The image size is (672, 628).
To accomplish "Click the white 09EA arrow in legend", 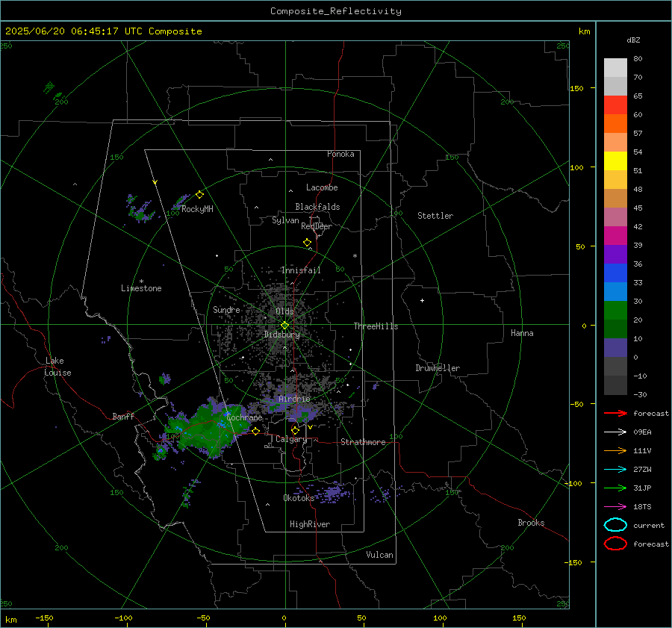I will (x=615, y=432).
